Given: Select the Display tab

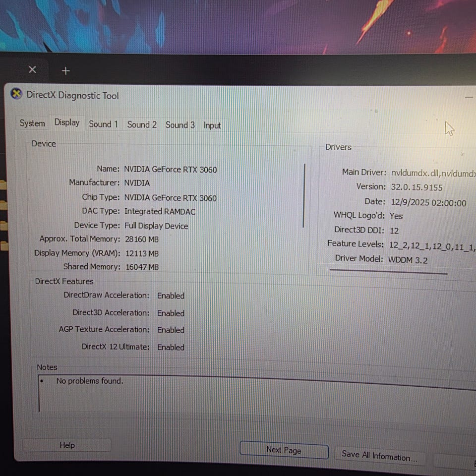Looking at the screenshot, I should pyautogui.click(x=67, y=122).
